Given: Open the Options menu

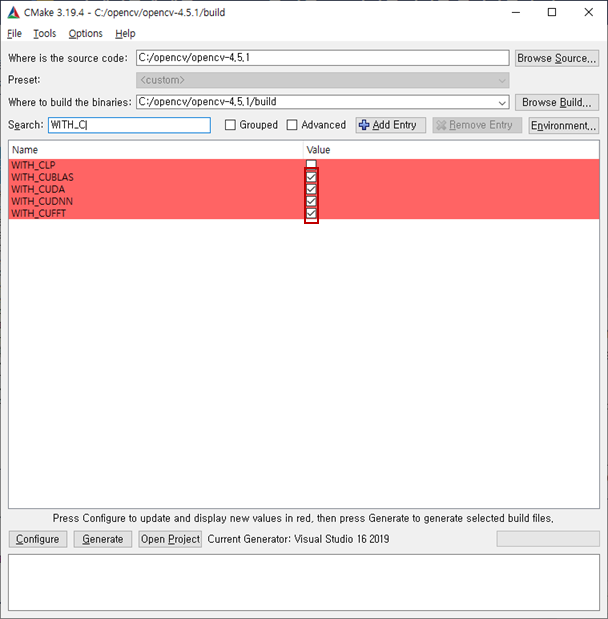Looking at the screenshot, I should pos(85,34).
